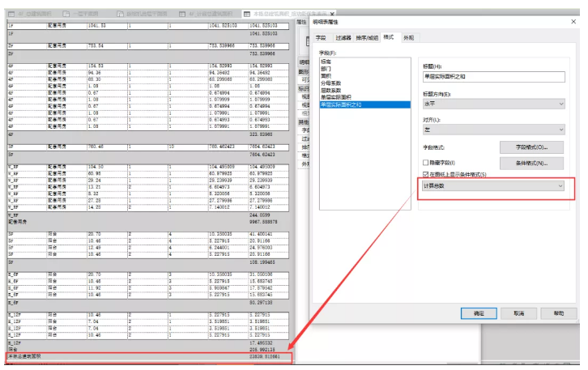This screenshot has height=370, width=588.
Task: Open the 排序/成组 tab
Action: click(367, 38)
